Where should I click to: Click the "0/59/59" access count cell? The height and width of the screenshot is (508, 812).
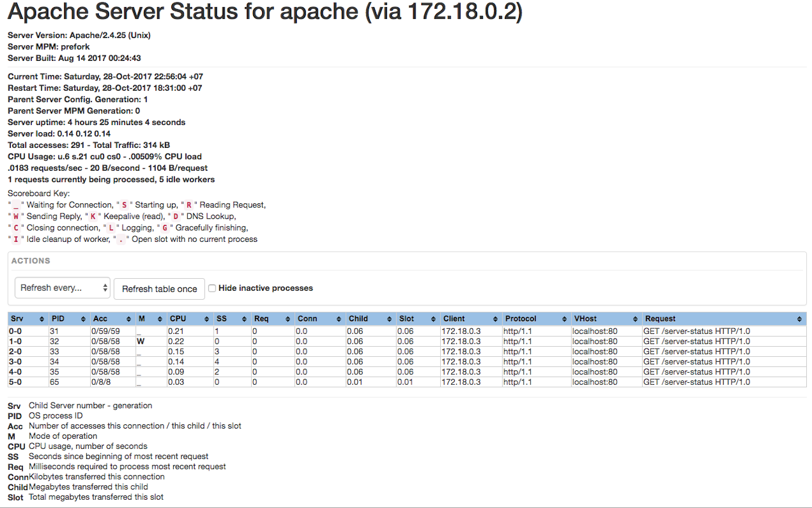[x=112, y=331]
